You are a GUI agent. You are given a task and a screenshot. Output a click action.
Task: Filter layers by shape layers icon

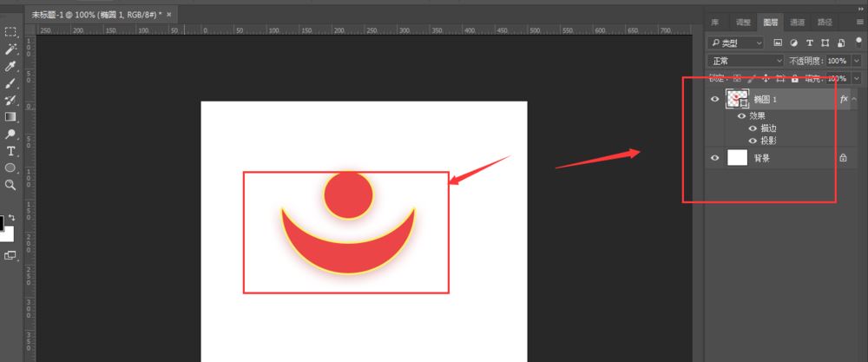[825, 43]
